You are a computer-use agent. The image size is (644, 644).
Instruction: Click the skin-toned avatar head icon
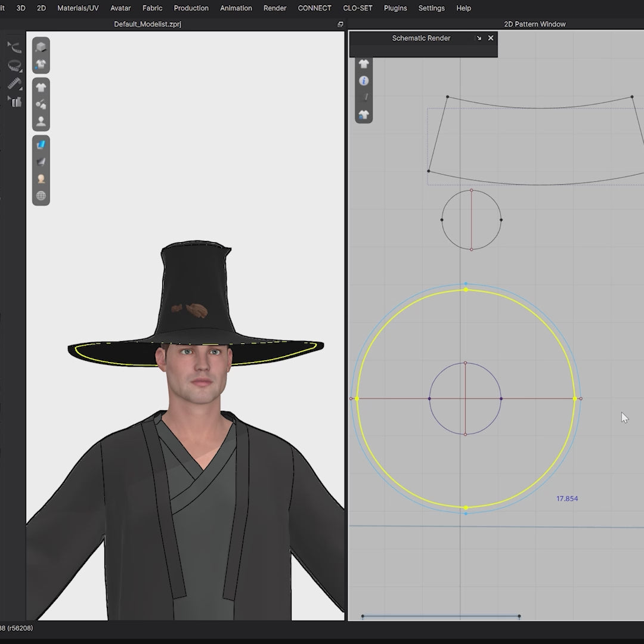click(x=41, y=178)
